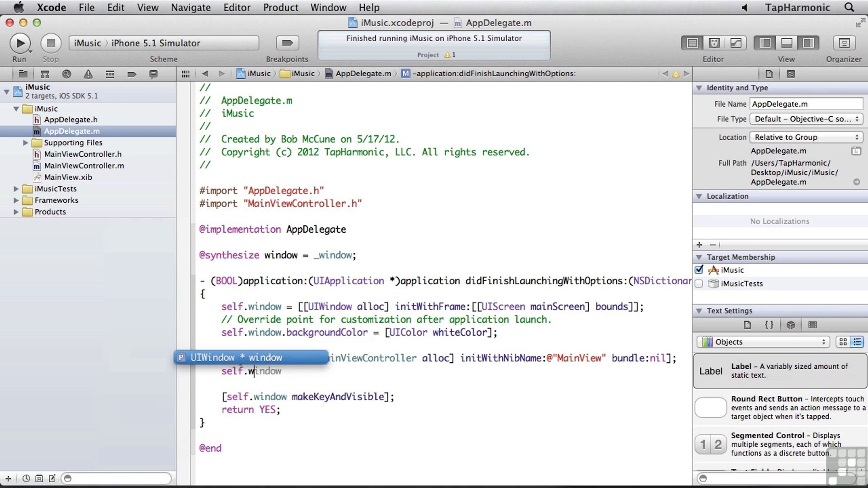Open the Edit menu
868x488 pixels.
116,7
